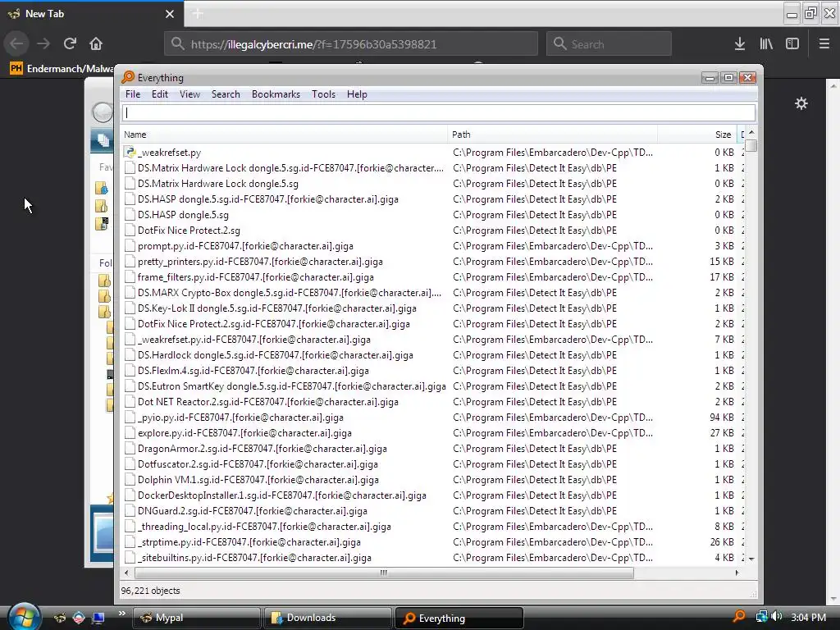The image size is (840, 630).
Task: Open the Bookmarks menu in Everything
Action: tap(276, 94)
